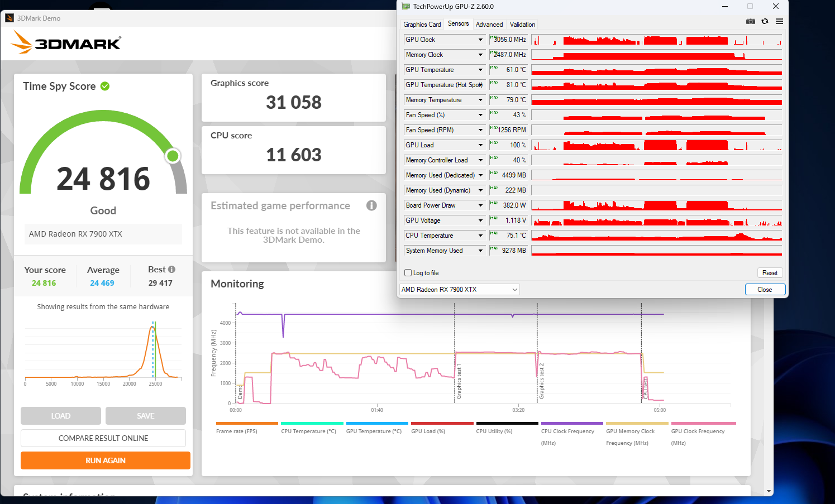Switch to the Graphics Card tab
This screenshot has height=504, width=835.
(x=422, y=25)
